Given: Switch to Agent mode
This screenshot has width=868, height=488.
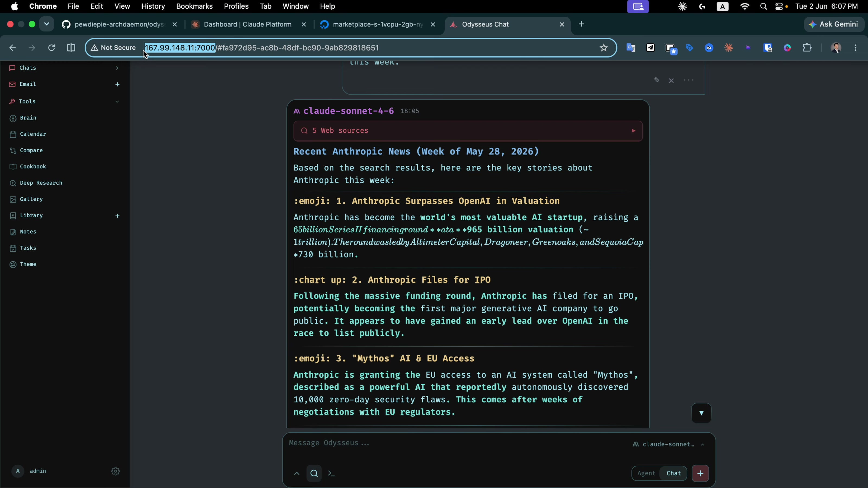Looking at the screenshot, I should 646,473.
